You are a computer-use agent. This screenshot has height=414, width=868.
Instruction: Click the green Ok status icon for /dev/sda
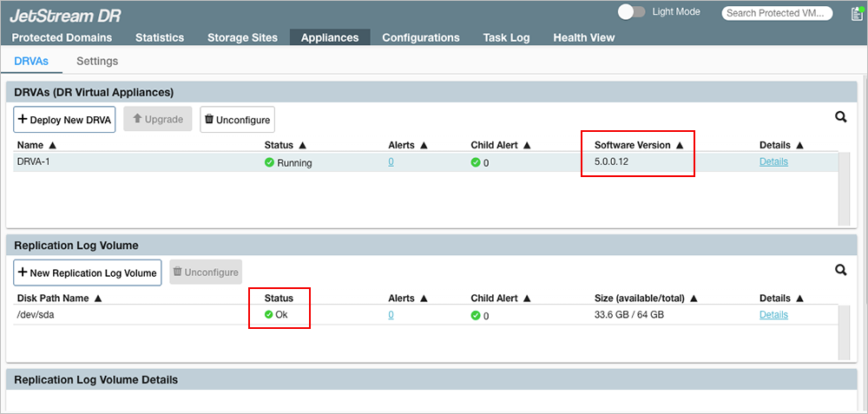(x=269, y=315)
